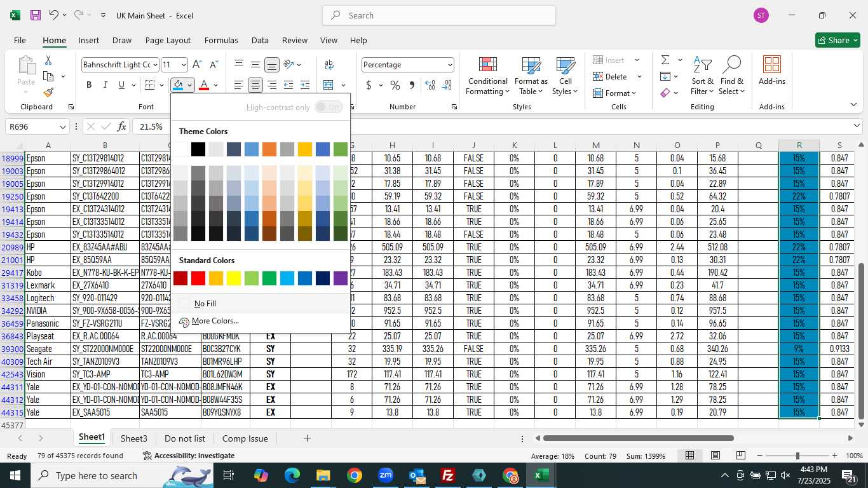Expand the Font Color dropdown arrow

tap(215, 85)
